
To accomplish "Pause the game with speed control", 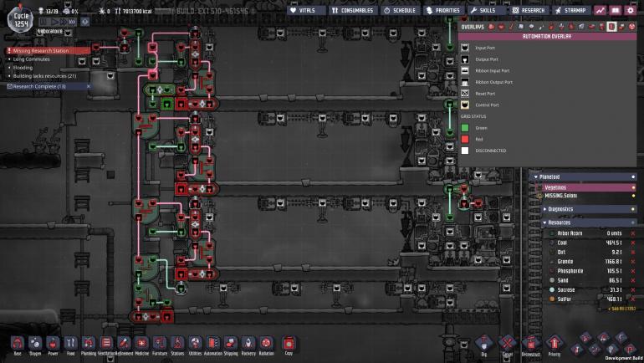I will click(x=43, y=22).
